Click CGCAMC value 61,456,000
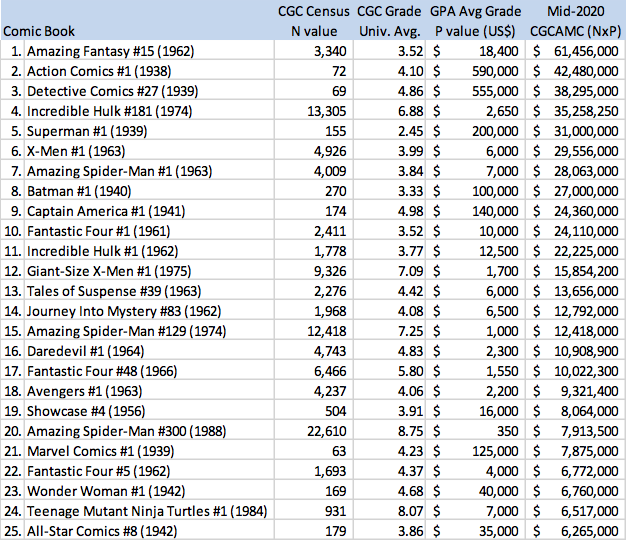 coord(586,51)
